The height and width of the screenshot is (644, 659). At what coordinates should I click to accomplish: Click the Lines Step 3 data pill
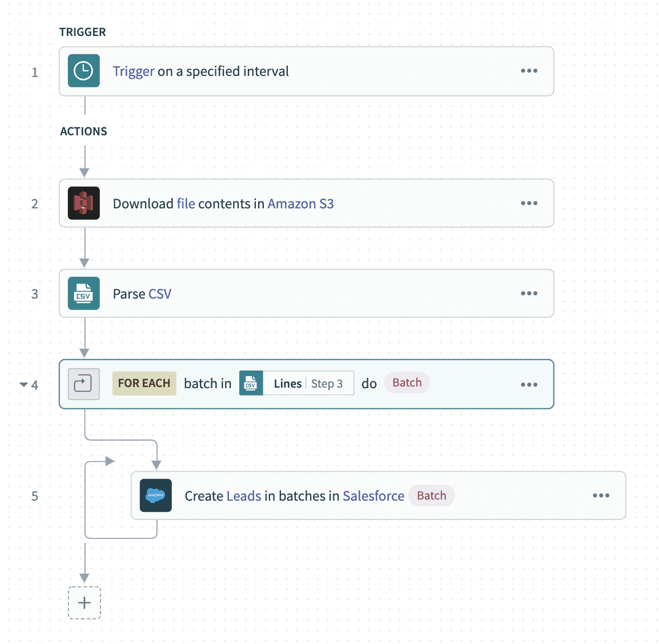[307, 384]
